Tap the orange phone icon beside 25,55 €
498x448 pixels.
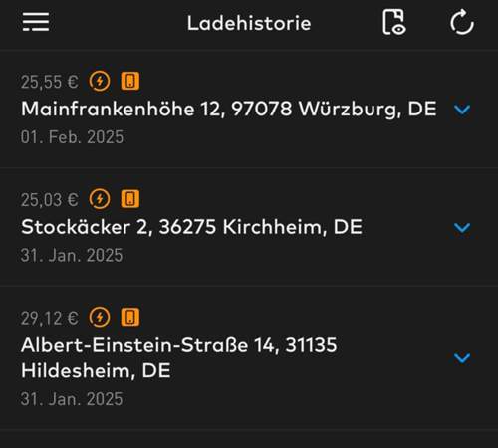[130, 81]
